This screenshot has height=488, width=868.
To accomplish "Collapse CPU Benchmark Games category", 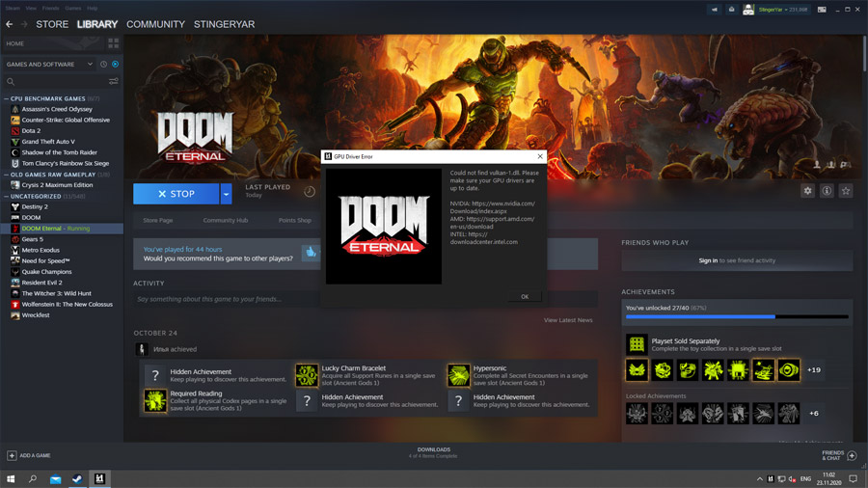I will (x=6, y=98).
